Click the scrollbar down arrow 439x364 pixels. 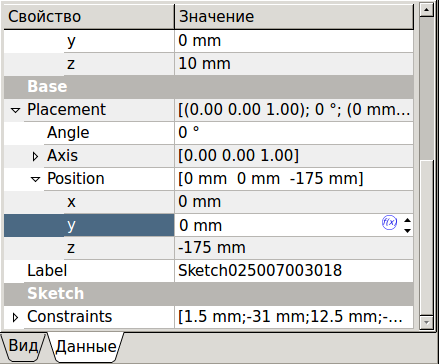tap(426, 322)
